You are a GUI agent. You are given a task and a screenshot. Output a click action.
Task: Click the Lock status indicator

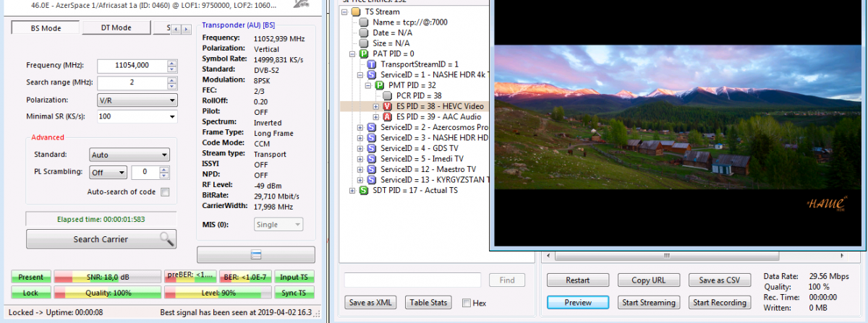(31, 293)
